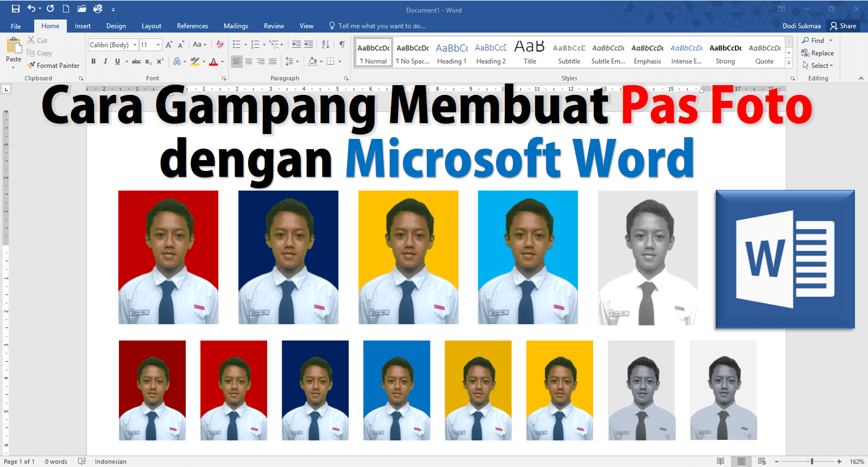Click zoom level 162%
The height and width of the screenshot is (467, 868).
click(x=857, y=462)
